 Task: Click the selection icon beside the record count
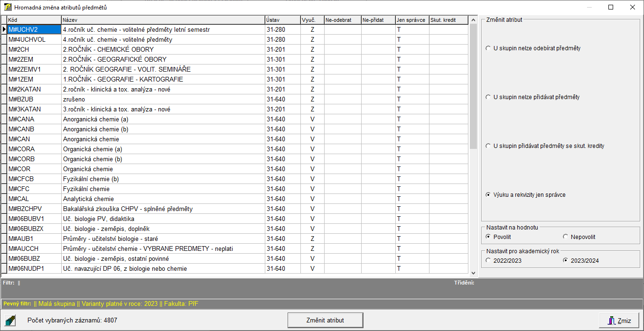[10, 320]
